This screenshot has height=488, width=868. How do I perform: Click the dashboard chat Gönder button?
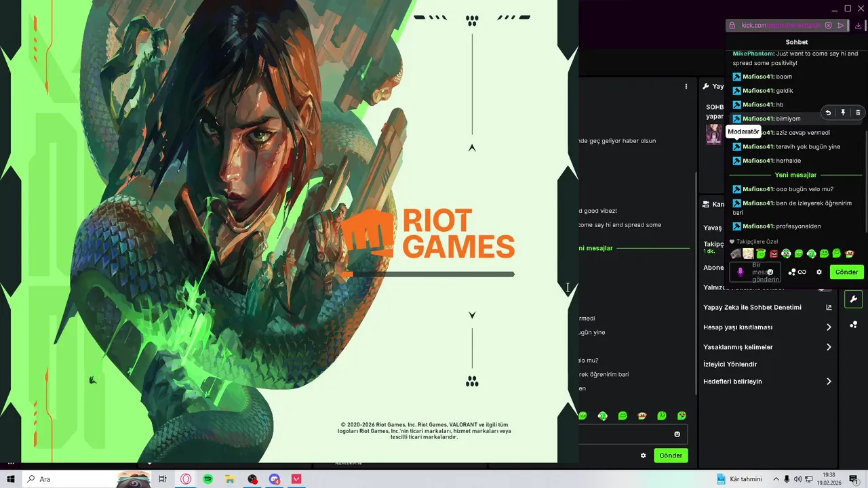671,455
